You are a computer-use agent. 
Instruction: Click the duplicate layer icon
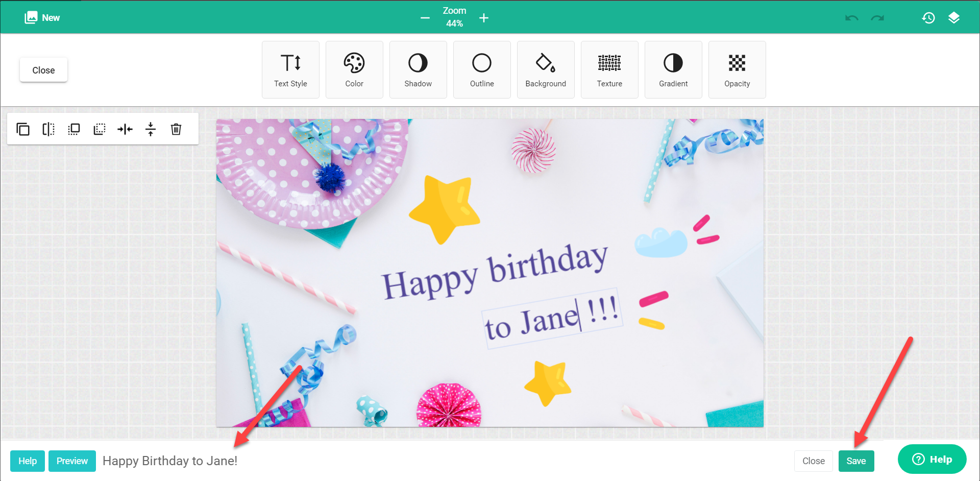point(23,129)
